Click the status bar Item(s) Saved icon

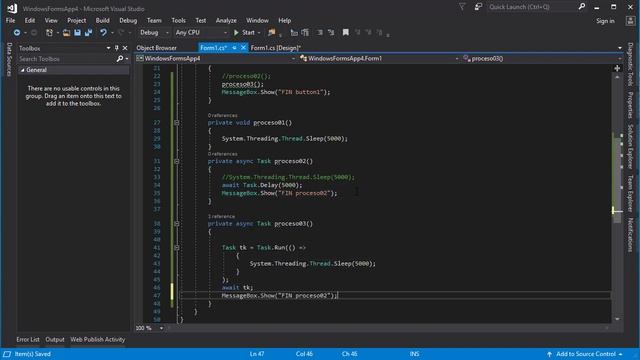[7, 354]
